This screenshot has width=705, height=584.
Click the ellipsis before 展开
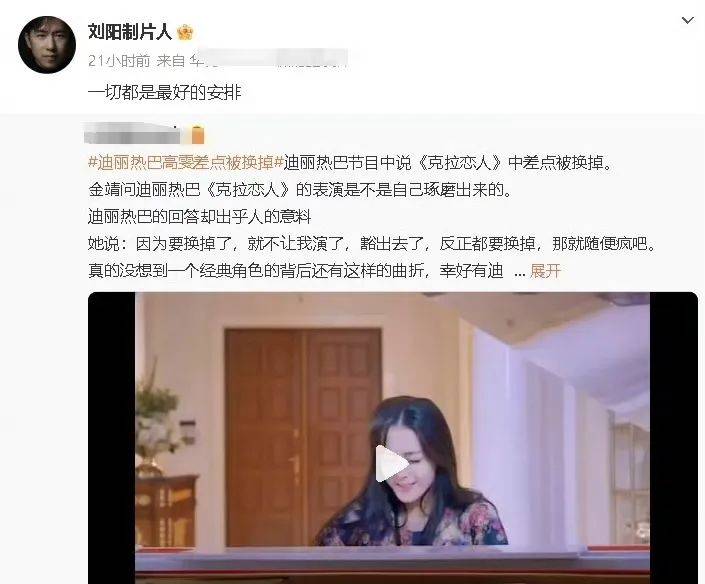tap(519, 272)
